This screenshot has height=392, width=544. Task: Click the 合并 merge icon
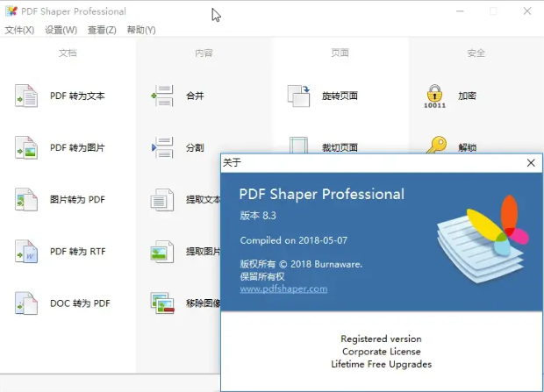tap(162, 96)
